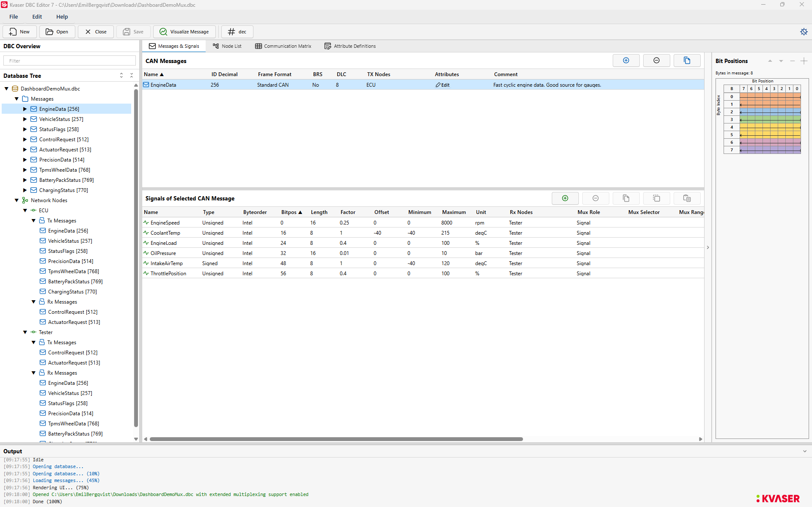
Task: Select BatteryPackStatus [769] under Messages
Action: pos(66,180)
